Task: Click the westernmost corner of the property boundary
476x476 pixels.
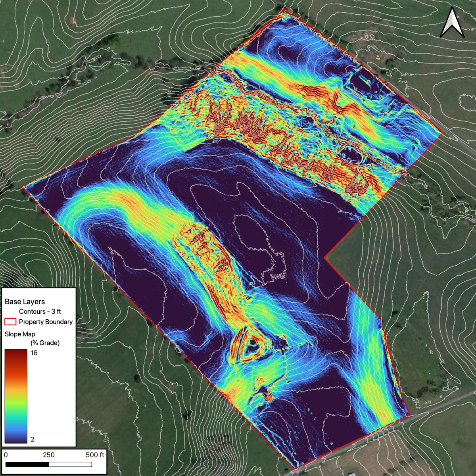Action: pos(23,187)
